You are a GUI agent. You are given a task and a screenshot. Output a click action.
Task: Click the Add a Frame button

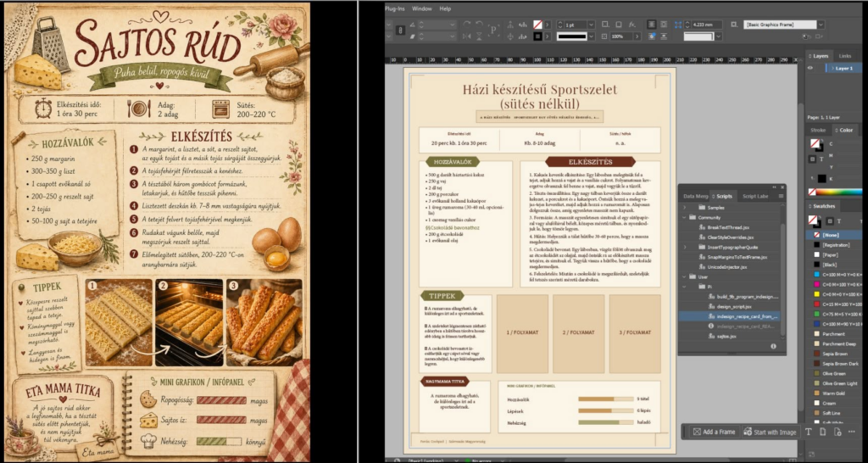715,432
